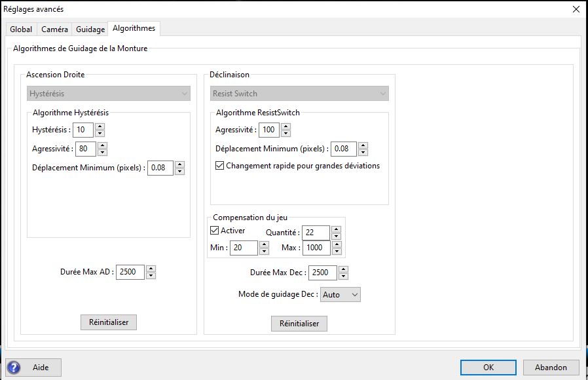Select the Guidage tab
Screen dimensions: 588x380
click(90, 29)
